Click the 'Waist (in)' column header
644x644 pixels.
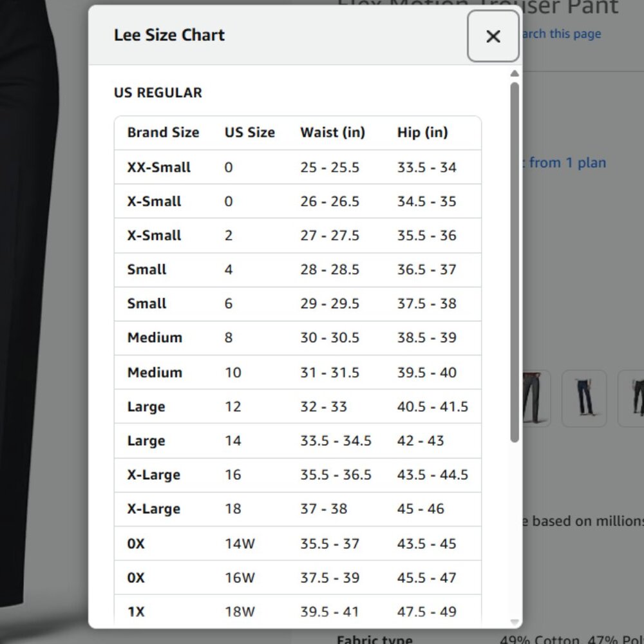tap(333, 132)
